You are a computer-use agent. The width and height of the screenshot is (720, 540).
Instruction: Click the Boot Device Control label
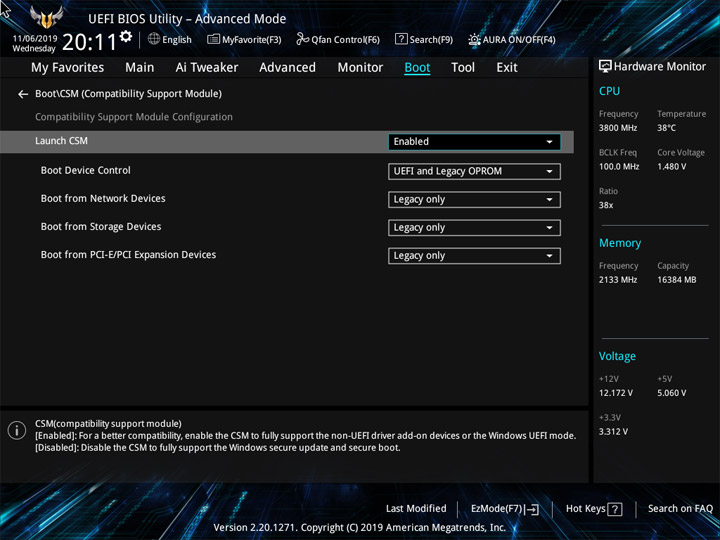click(x=85, y=170)
